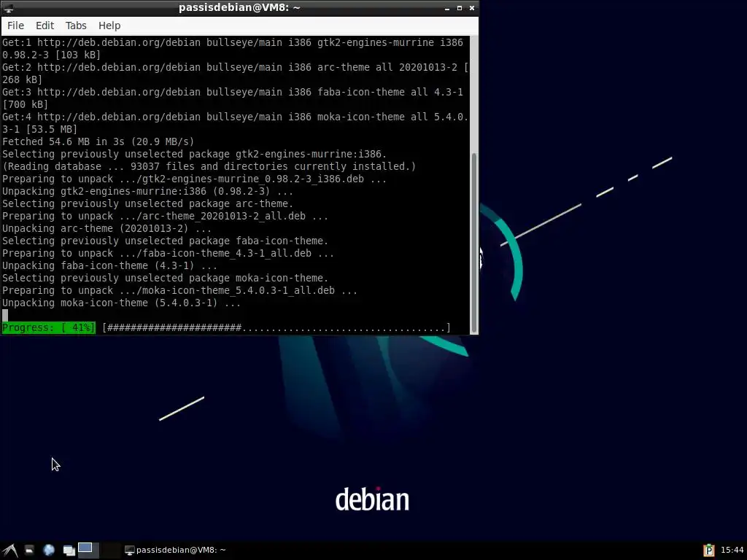Click line 'Unpacking moka-icon-theme (5.4.0.3-1)'
The width and height of the screenshot is (747, 560).
coord(122,303)
